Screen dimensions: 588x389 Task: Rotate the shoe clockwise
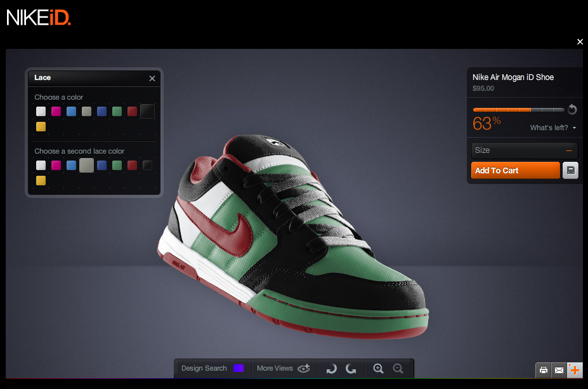[x=332, y=369]
